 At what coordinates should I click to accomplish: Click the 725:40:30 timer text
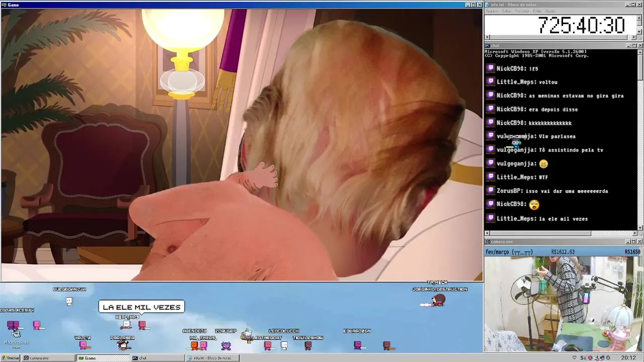581,25
